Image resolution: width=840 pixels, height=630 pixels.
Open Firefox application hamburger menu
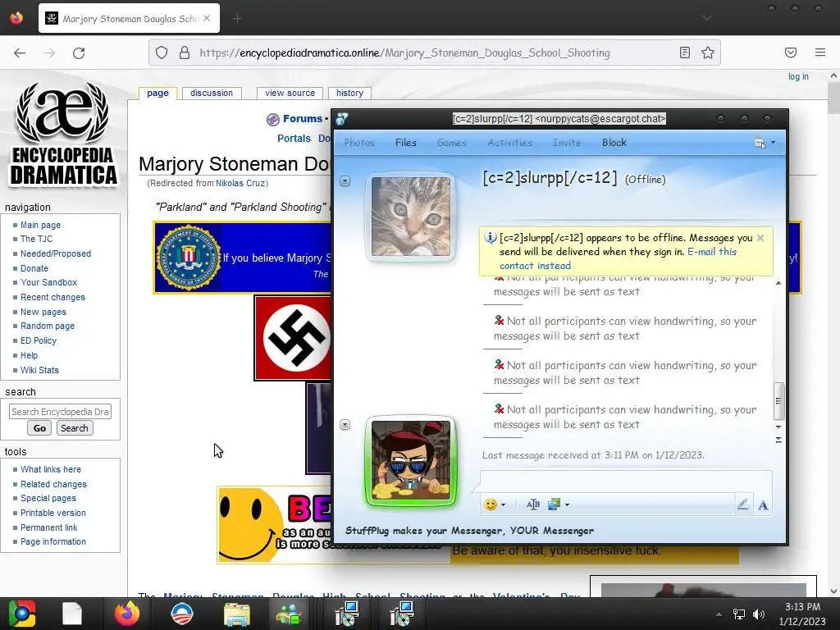(820, 52)
